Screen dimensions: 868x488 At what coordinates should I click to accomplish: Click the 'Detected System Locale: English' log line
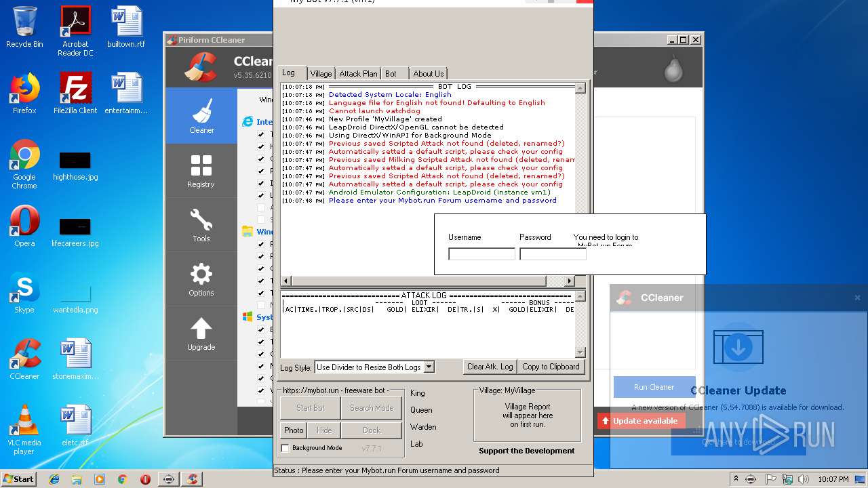(390, 95)
